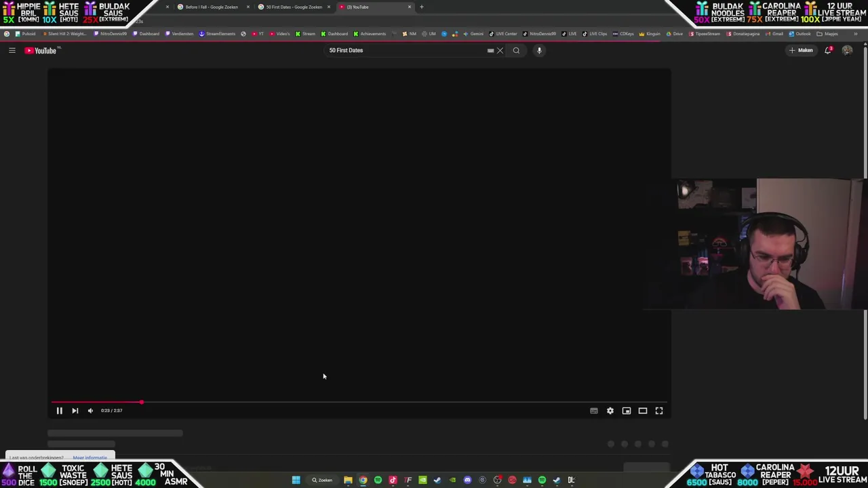Open the YouTube guide hamburger menu
Screen dimensions: 868x488
(x=12, y=50)
